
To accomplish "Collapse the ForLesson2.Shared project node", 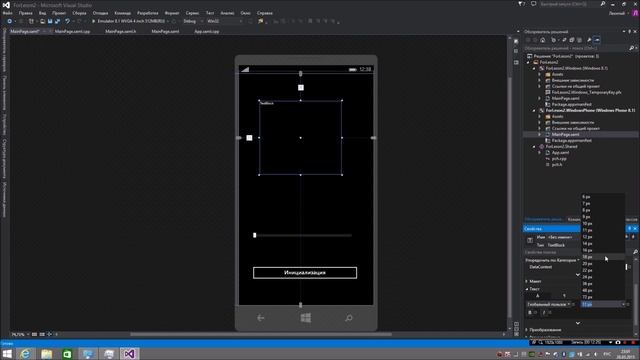I will 534,147.
